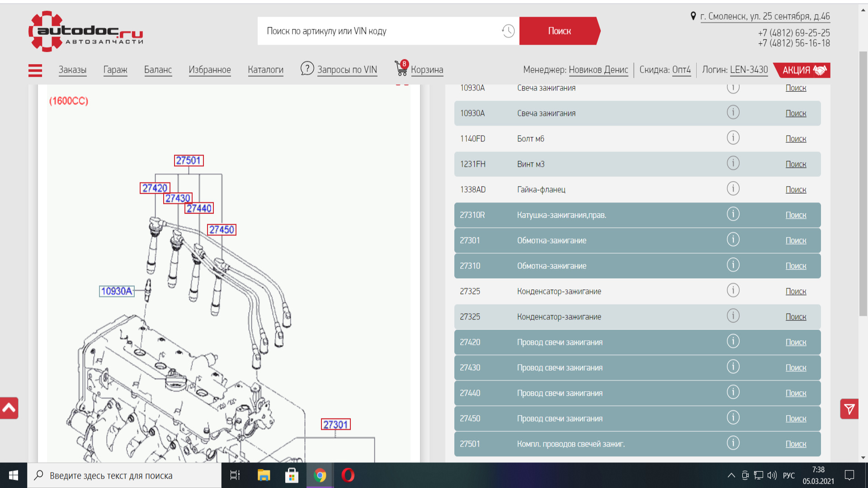The height and width of the screenshot is (488, 868).
Task: Select part label 27420 on diagram
Action: click(x=155, y=188)
